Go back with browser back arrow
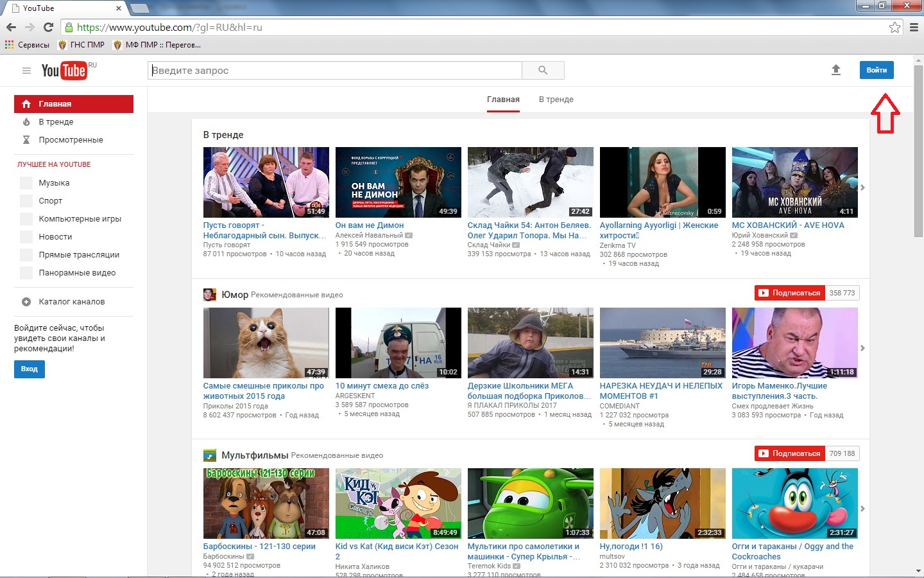The image size is (924, 578). pos(11,27)
